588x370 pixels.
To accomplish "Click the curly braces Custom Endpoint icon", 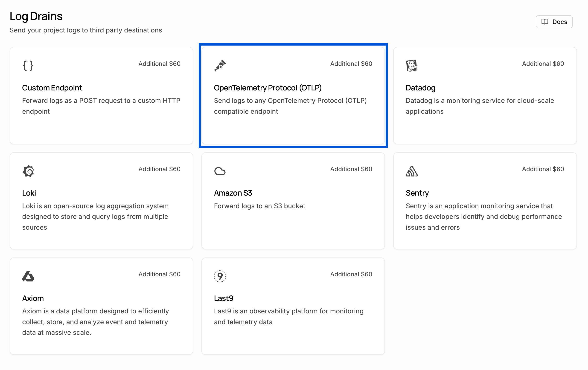I will pyautogui.click(x=28, y=66).
